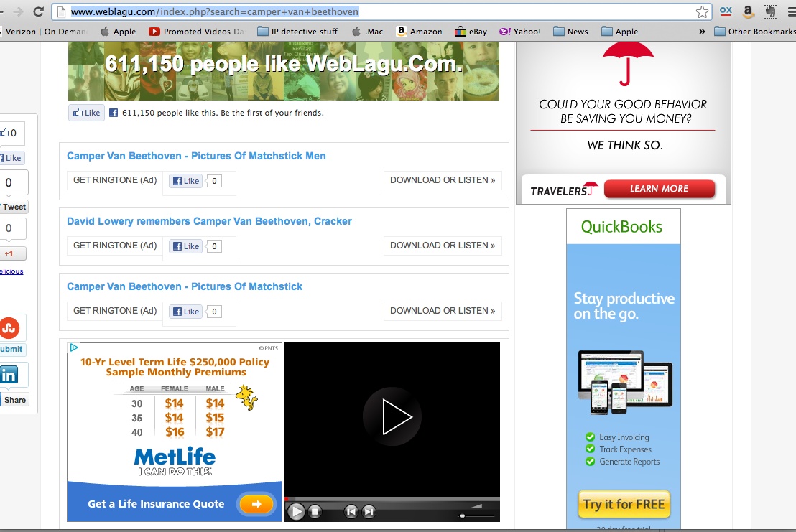796x532 pixels.
Task: Open the eBay bookmark
Action: pos(471,32)
